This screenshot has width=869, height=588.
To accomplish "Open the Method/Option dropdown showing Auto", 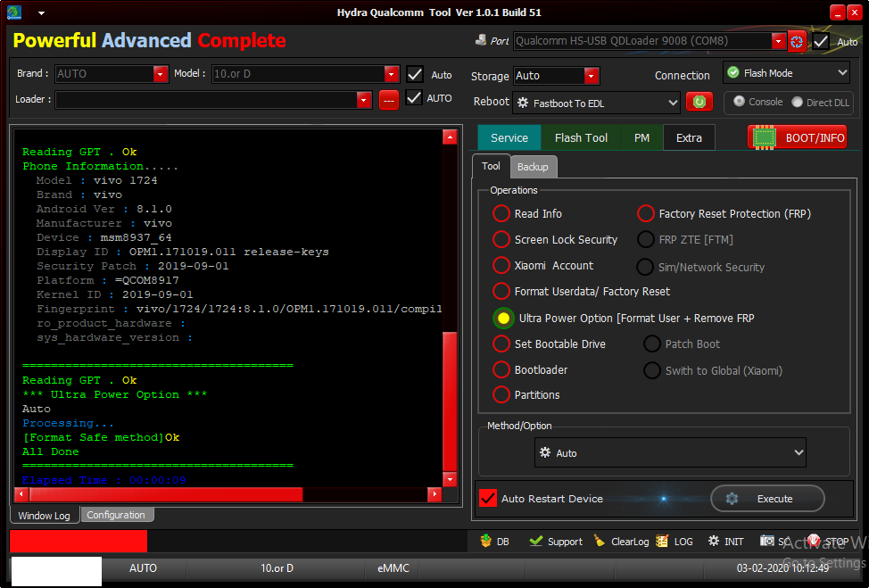I will [x=670, y=452].
